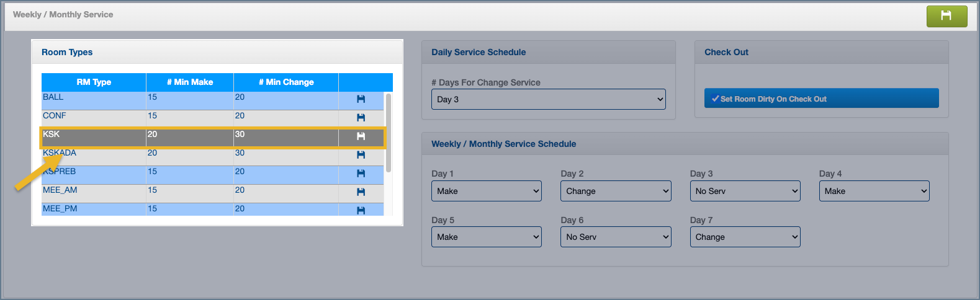Select the MEE_AM room type

pyautogui.click(x=60, y=190)
